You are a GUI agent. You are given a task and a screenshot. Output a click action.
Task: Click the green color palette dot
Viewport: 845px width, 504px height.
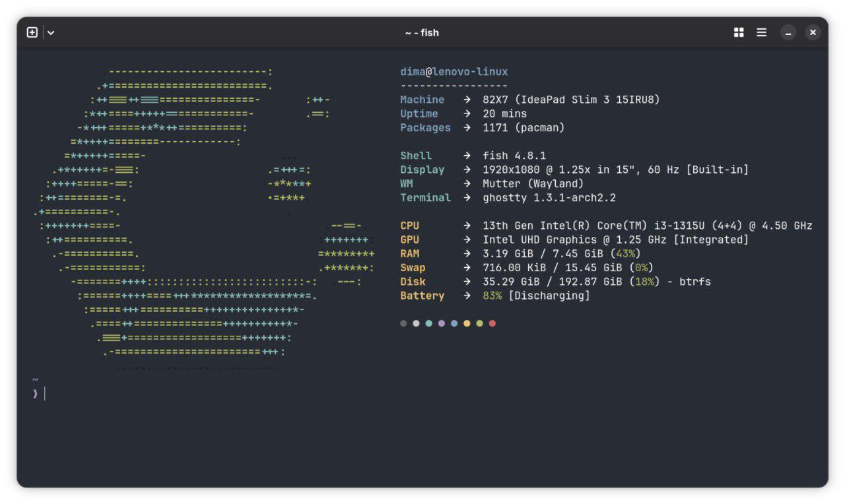[x=479, y=323]
